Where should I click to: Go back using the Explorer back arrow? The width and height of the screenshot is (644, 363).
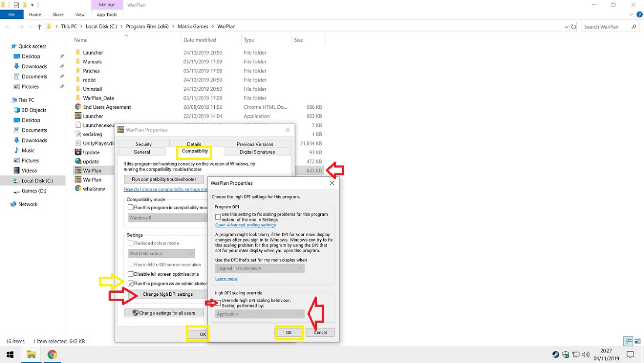(8, 27)
